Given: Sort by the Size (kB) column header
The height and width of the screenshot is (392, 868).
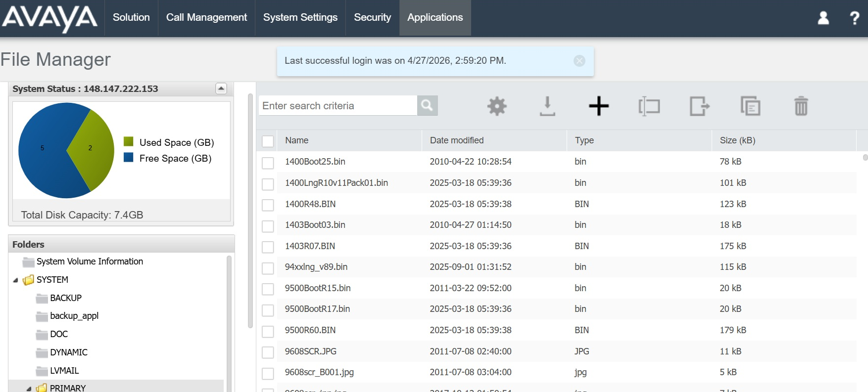Looking at the screenshot, I should coord(784,140).
